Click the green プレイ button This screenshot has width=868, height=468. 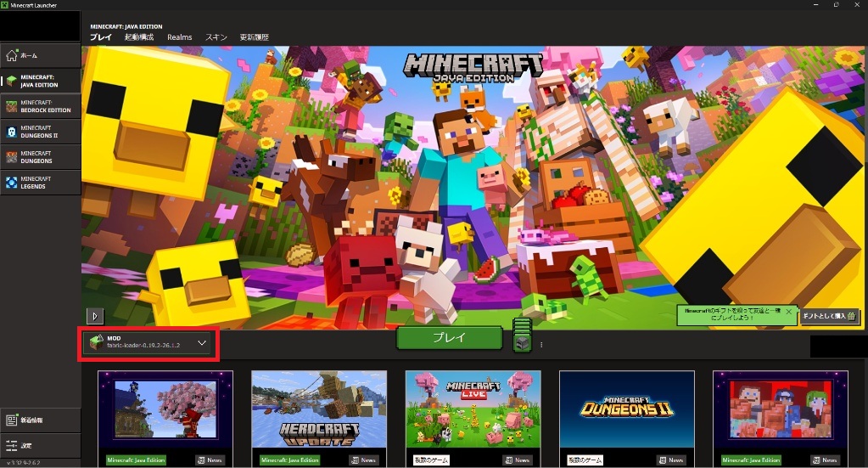coord(450,338)
